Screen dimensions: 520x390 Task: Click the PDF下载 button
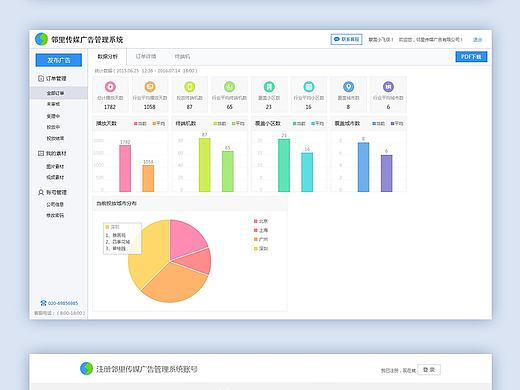471,57
